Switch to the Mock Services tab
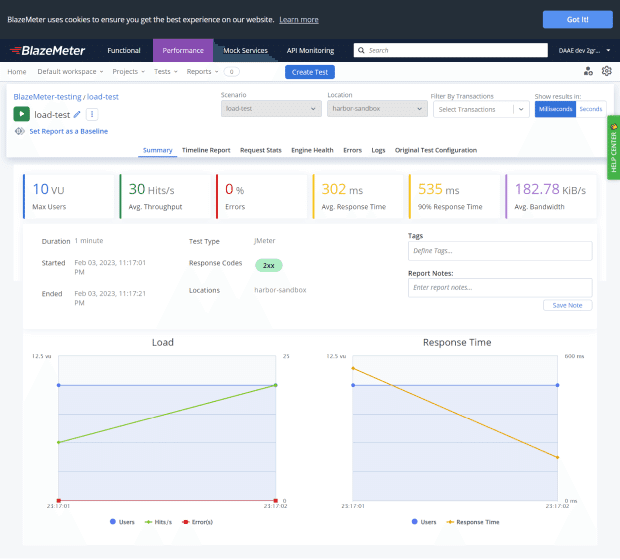 tap(245, 51)
